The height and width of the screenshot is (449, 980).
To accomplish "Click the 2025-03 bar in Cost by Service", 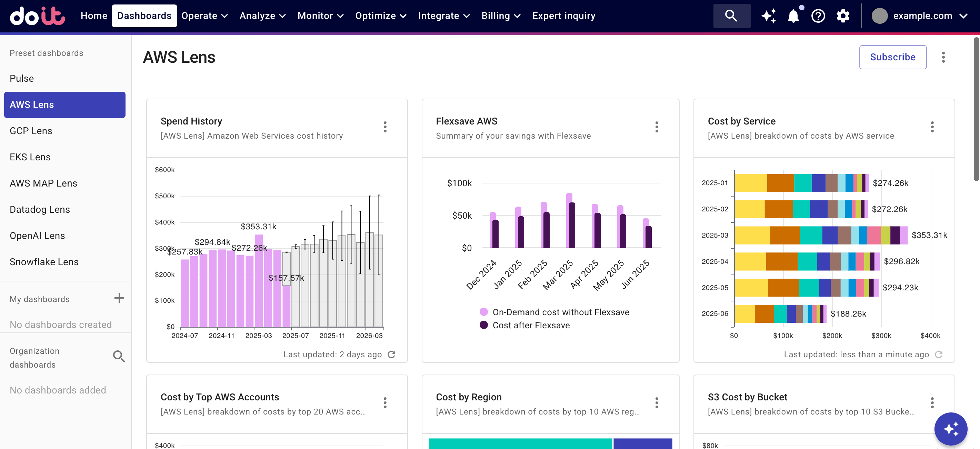I will click(821, 235).
